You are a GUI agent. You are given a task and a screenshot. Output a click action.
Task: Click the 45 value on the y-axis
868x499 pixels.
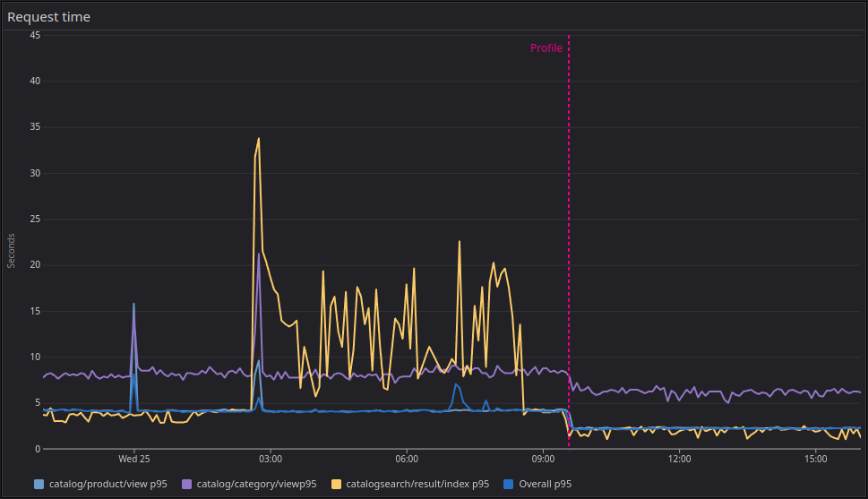[x=36, y=35]
